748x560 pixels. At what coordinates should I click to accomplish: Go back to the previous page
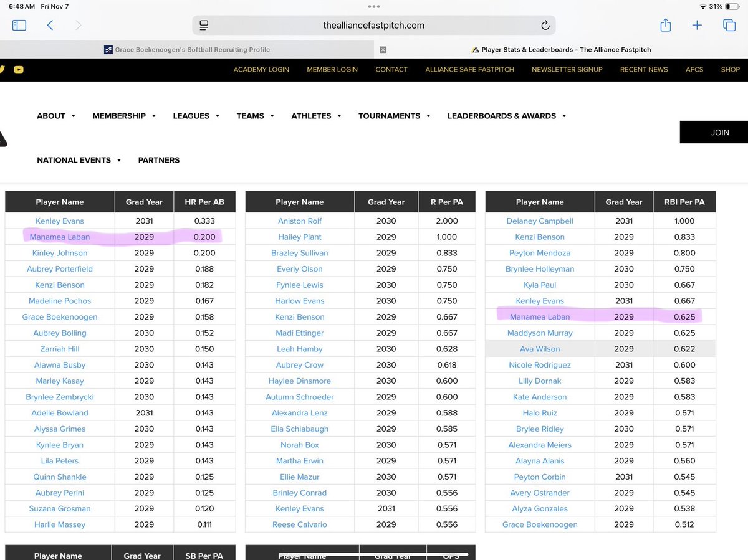click(50, 25)
